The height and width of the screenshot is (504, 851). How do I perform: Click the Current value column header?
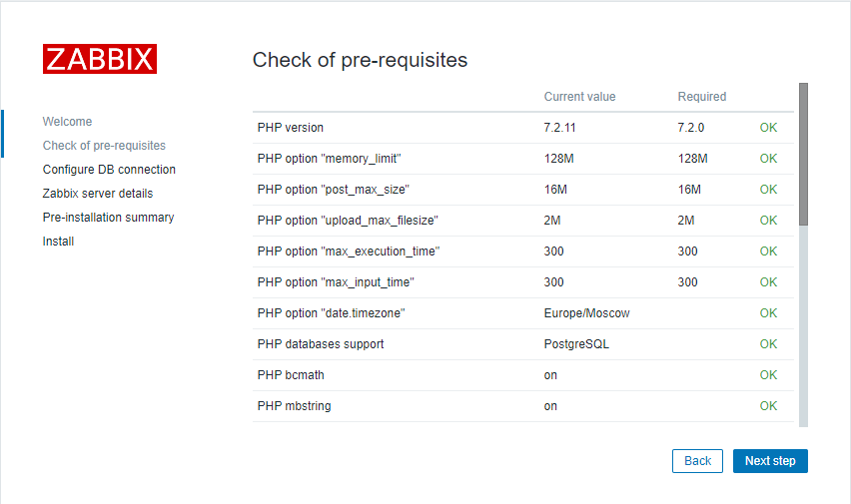click(579, 97)
